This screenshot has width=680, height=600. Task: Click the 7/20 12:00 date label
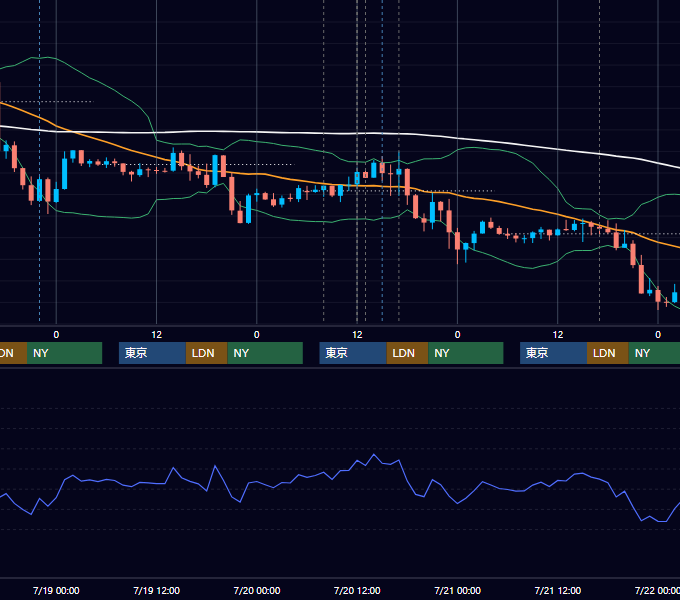click(357, 590)
